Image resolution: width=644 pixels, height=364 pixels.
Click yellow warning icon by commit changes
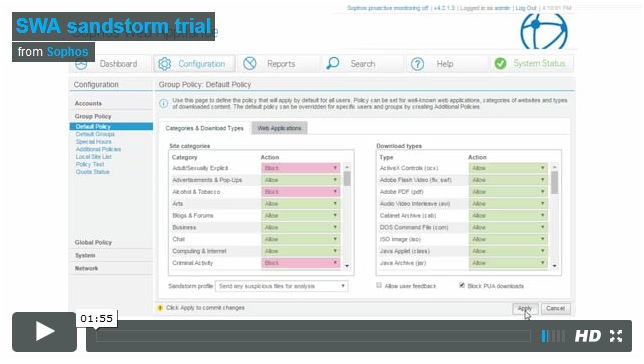(x=160, y=308)
